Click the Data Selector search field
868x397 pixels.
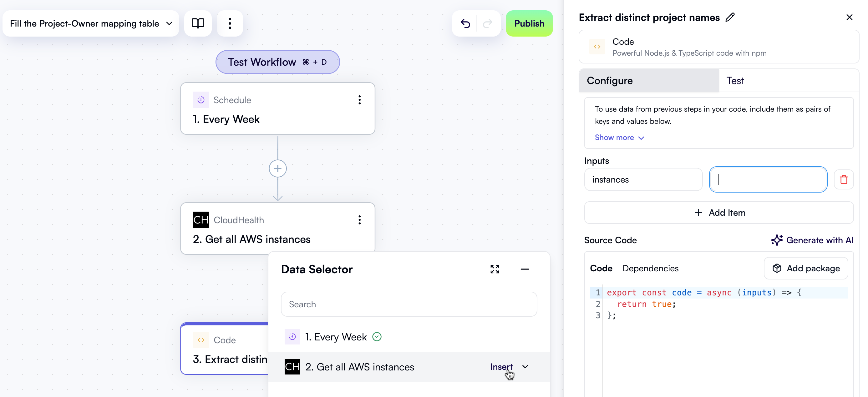click(409, 304)
